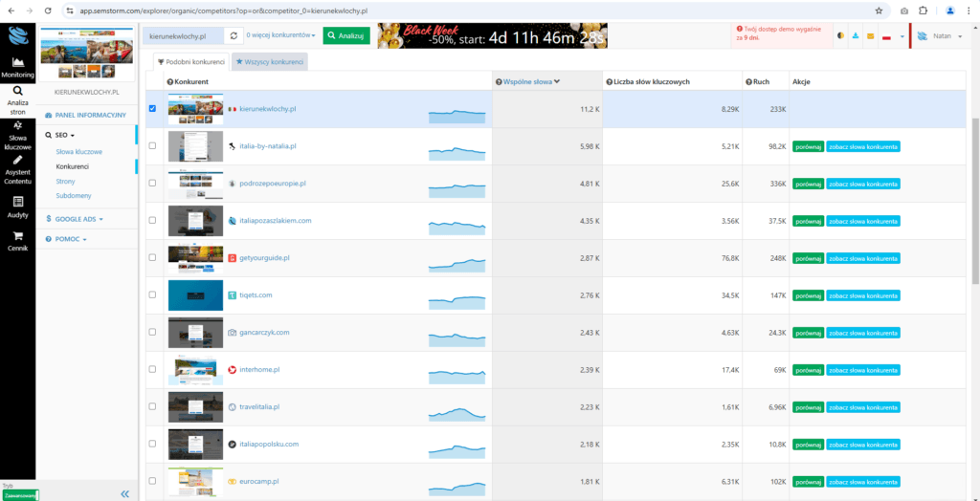Screen dimensions: 980x501
Task: Reload the page in the browser toolbar
Action: tap(48, 11)
